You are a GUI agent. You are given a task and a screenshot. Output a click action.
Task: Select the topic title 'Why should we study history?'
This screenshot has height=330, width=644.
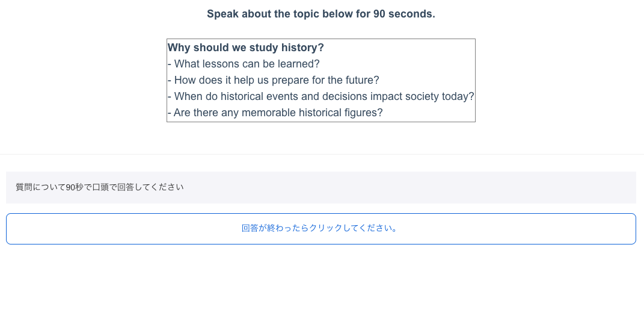point(245,48)
